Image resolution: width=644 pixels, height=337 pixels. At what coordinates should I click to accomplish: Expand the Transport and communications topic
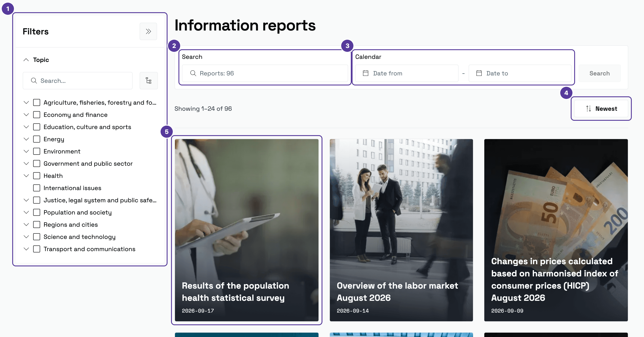point(26,249)
